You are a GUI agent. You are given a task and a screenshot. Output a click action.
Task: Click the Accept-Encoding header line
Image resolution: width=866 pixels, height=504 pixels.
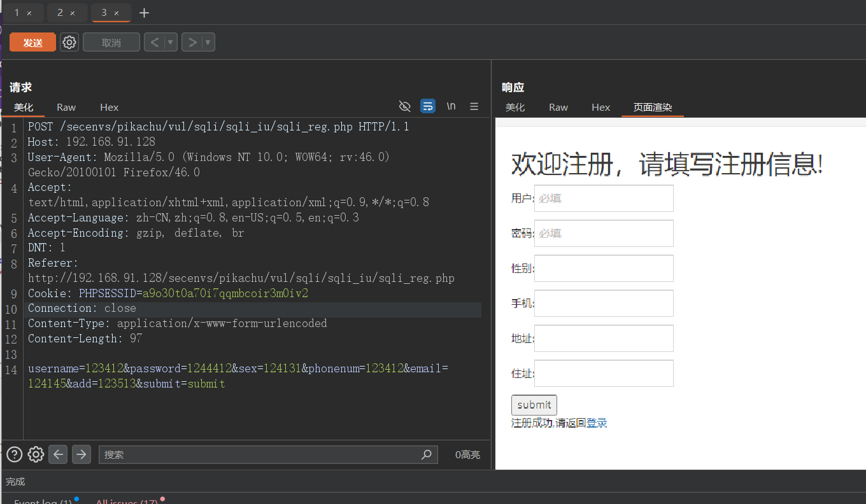tap(136, 233)
